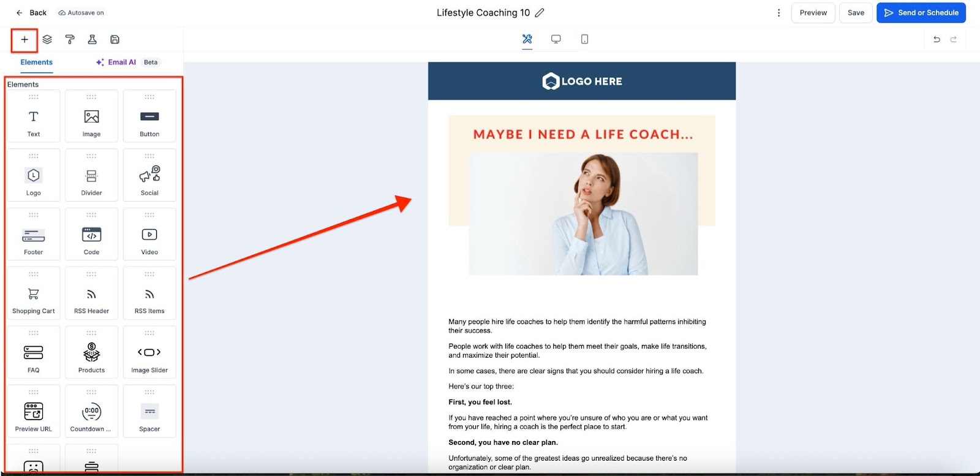Click the plus add elements icon
The height and width of the screenshot is (476, 980).
tap(24, 40)
